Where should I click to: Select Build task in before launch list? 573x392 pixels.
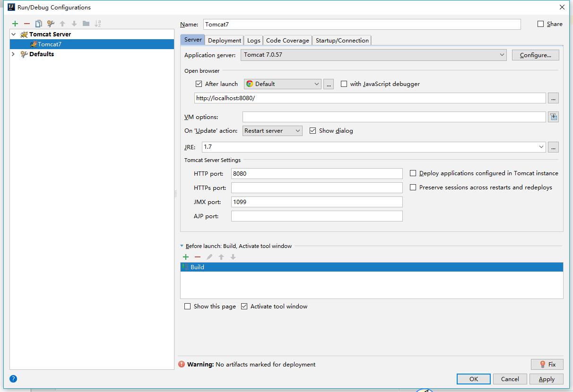pos(372,267)
